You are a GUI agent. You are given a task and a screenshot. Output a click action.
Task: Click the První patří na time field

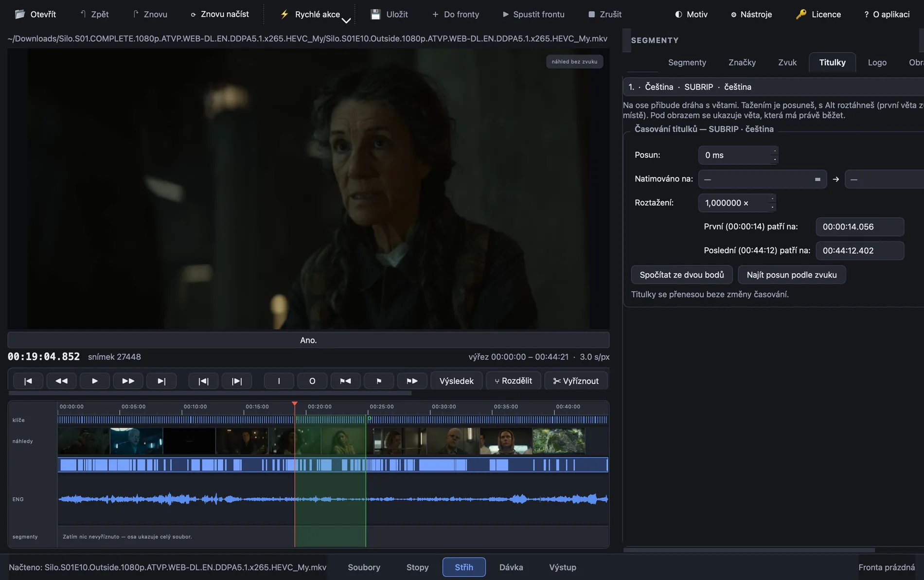pyautogui.click(x=860, y=227)
